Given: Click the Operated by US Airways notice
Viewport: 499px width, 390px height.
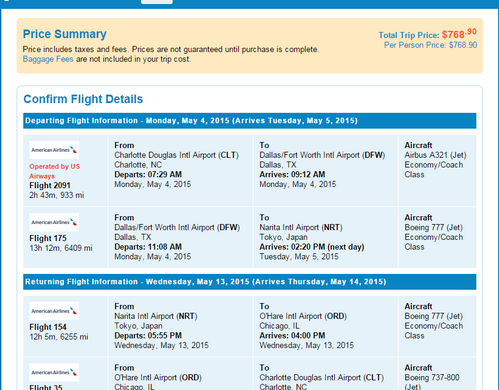Looking at the screenshot, I should click(54, 171).
